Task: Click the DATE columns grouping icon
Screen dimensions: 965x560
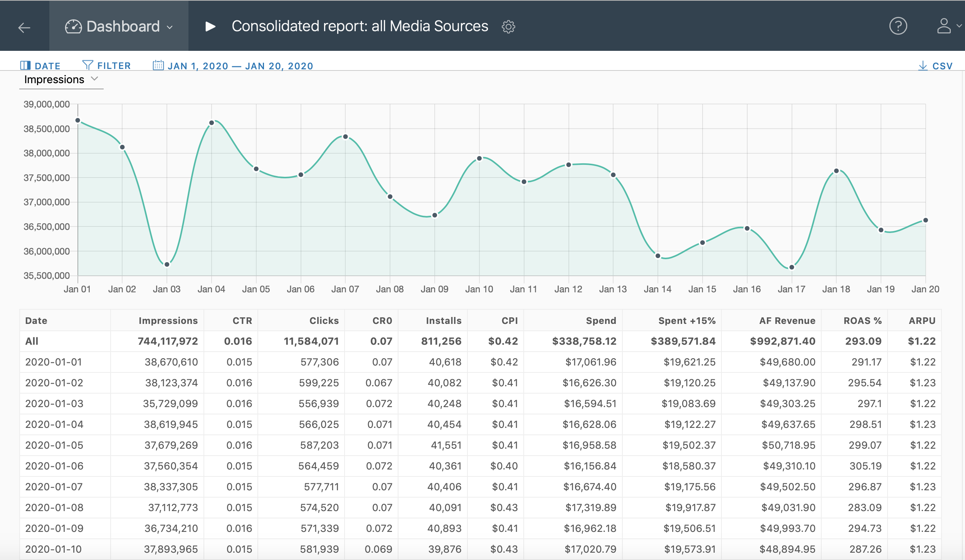Action: [25, 65]
